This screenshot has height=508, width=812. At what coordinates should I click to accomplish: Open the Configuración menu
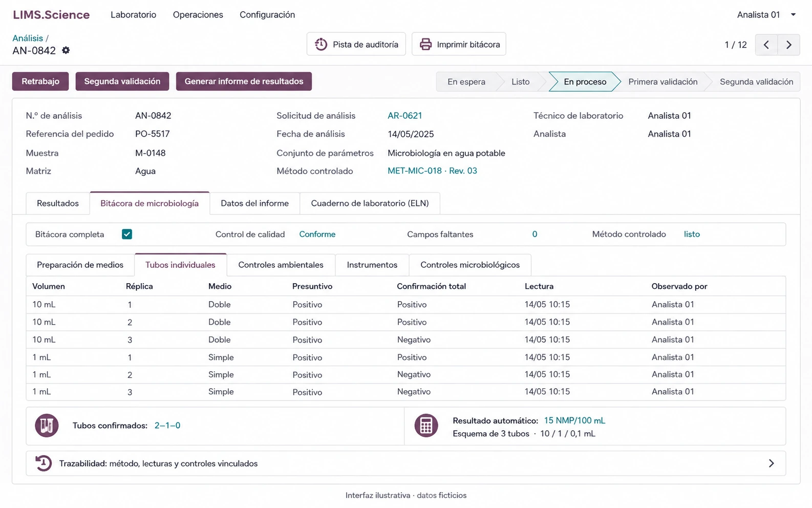267,15
